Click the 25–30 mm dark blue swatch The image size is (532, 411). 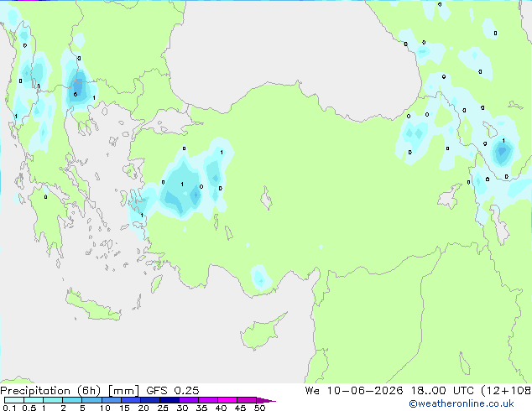169,400
